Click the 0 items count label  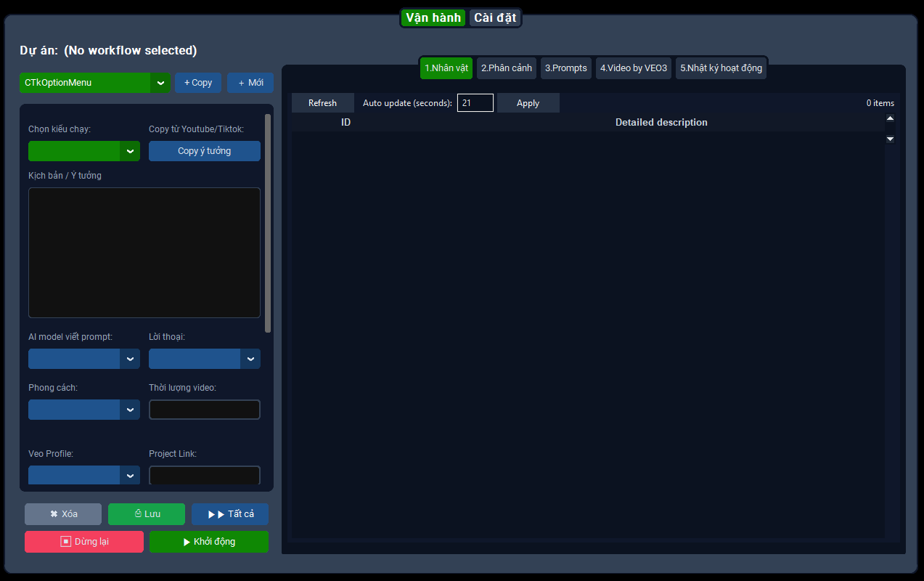tap(880, 103)
